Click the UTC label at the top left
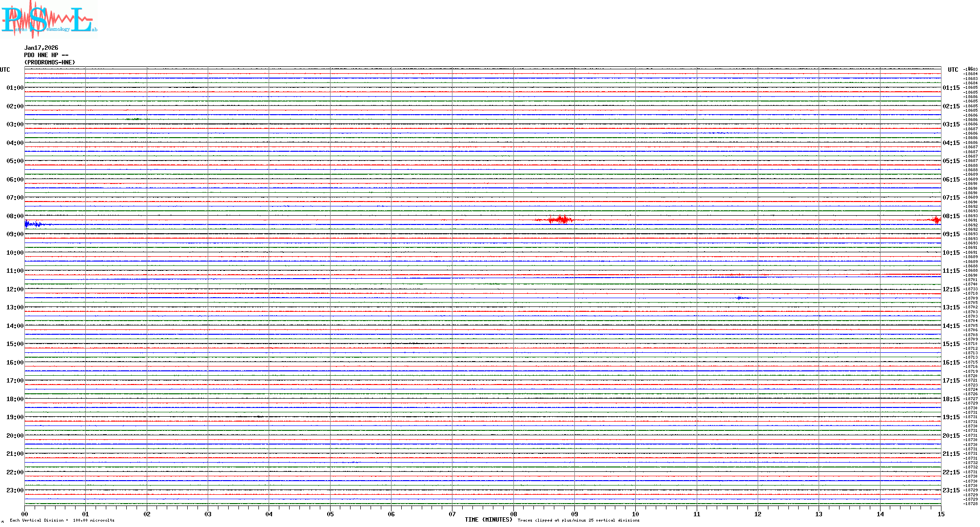This screenshot has width=980, height=527. coord(5,70)
